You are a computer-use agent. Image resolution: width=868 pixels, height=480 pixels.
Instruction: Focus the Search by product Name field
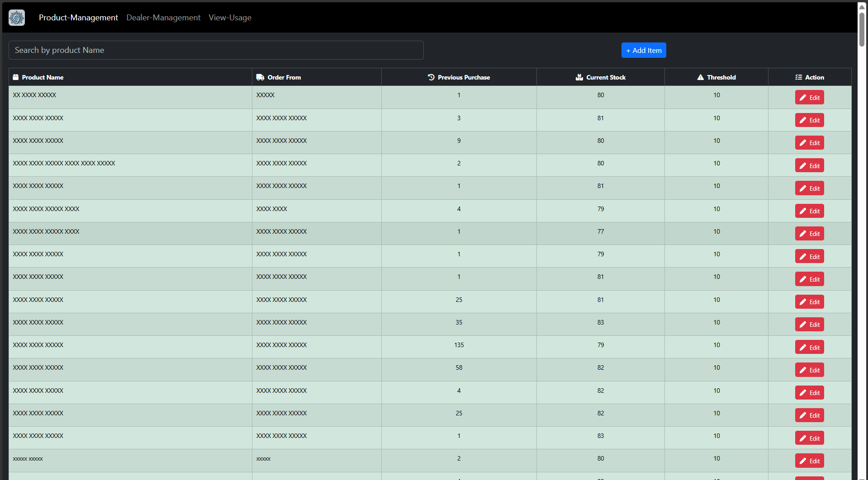(x=216, y=50)
